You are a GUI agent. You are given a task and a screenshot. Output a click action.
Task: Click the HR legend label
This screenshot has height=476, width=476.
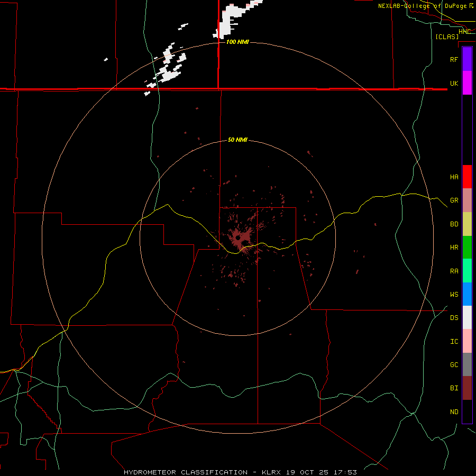click(454, 248)
